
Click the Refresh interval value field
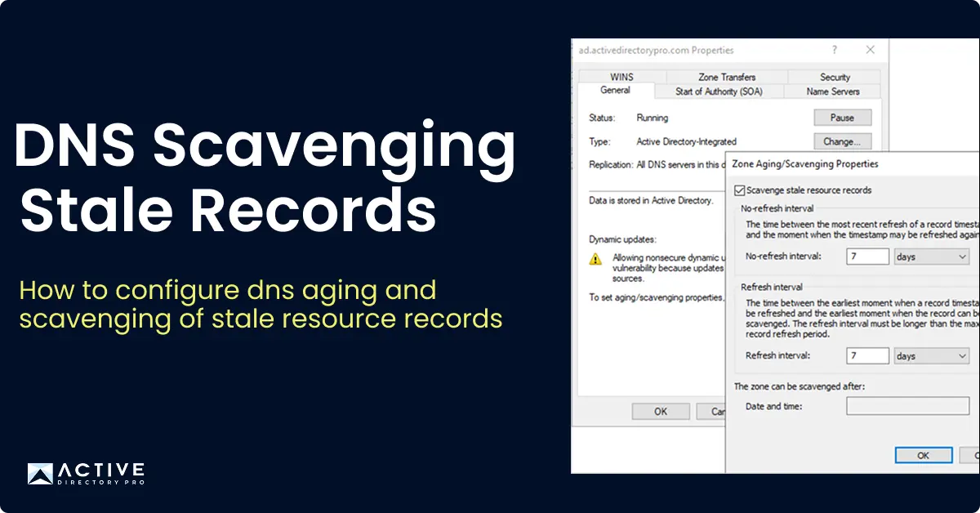tap(867, 356)
